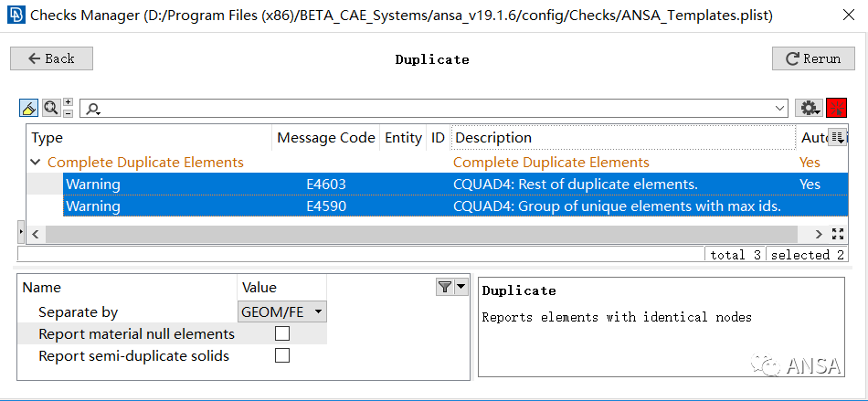
Task: Click the Yes value in the E4603 row
Action: [x=810, y=185]
